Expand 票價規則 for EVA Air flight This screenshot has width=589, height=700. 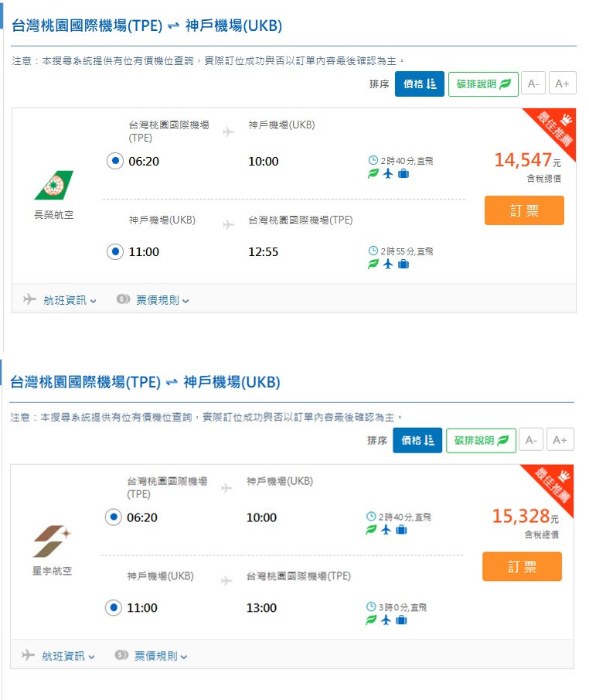[x=153, y=299]
